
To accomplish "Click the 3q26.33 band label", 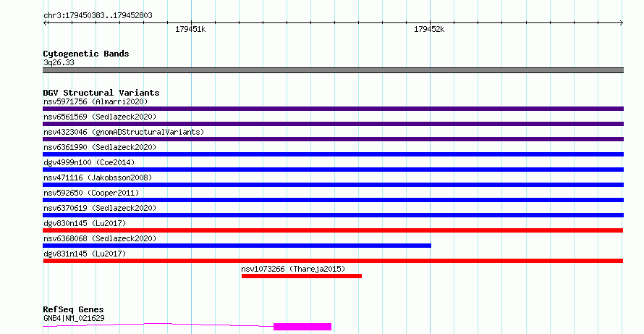I will 59,62.
